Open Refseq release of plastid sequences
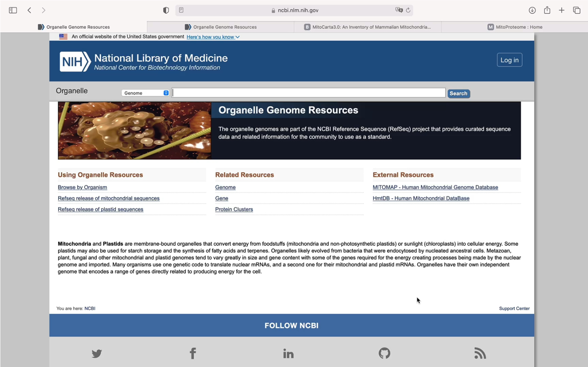Screen dimensions: 588x367 100,209
